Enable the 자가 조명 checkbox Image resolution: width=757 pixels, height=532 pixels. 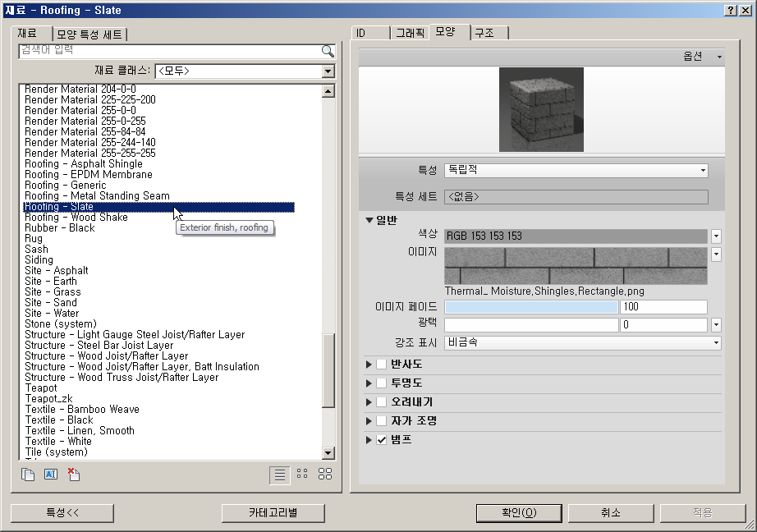382,420
